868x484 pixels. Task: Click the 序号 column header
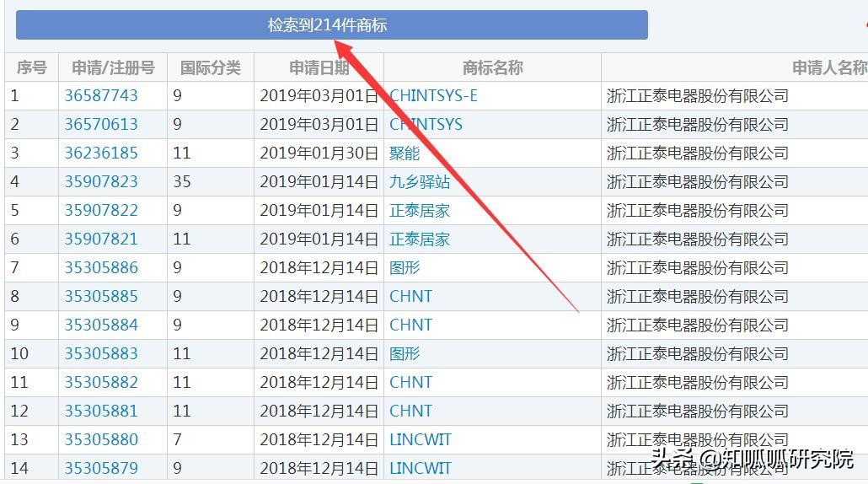(31, 67)
